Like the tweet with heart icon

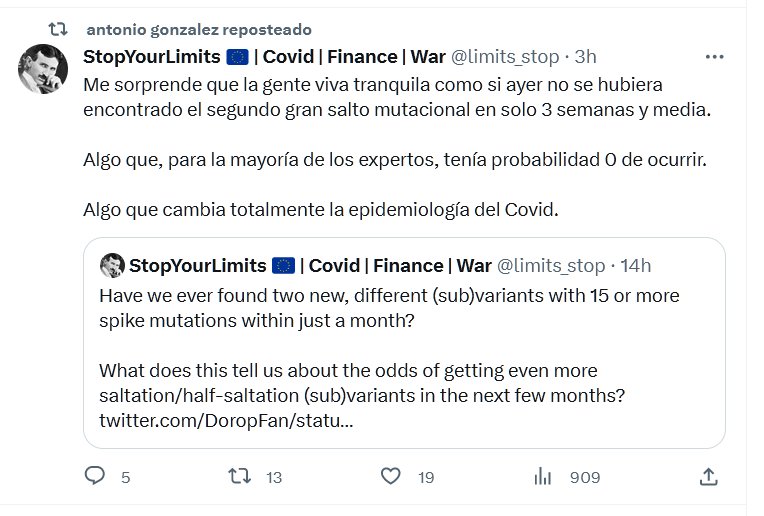pyautogui.click(x=391, y=477)
